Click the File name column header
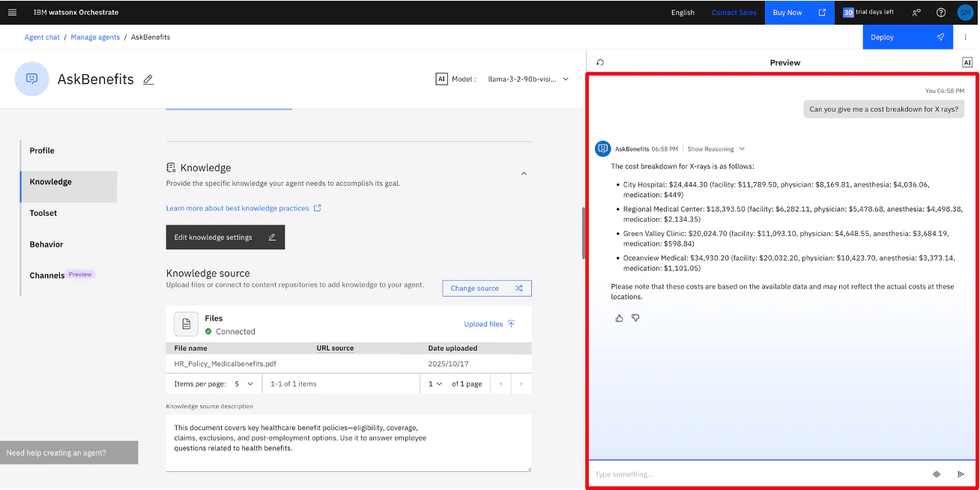This screenshot has width=980, height=490. 191,348
